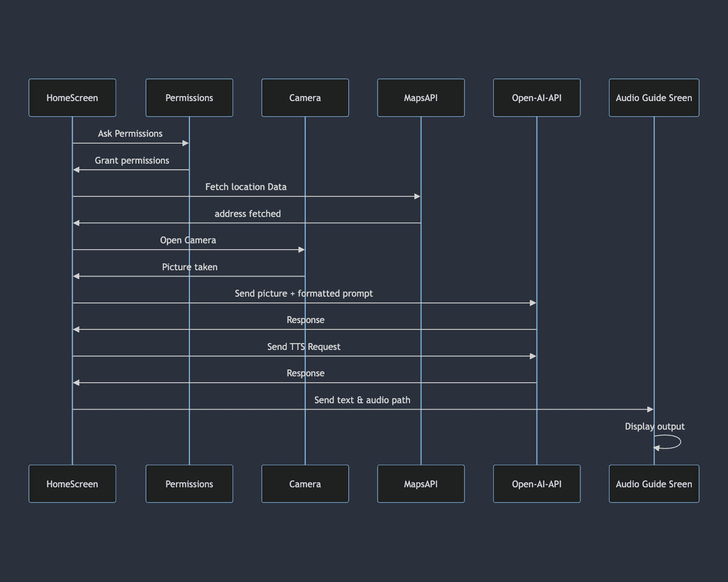Screen dimensions: 728x582
Task: Select the 'Response' label above Send TTS Request
Action: pyautogui.click(x=306, y=319)
